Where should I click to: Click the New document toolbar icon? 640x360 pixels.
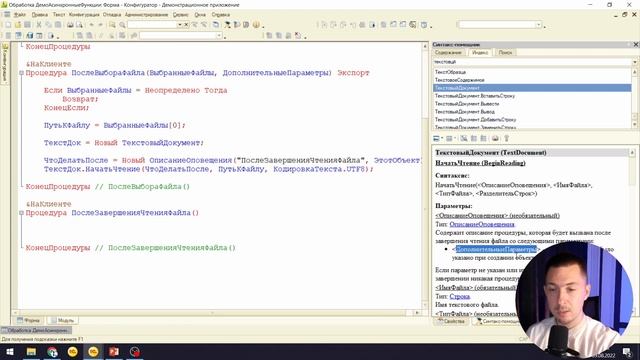point(8,25)
